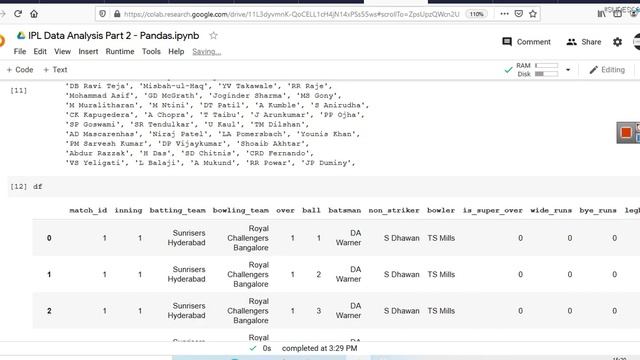Star the notebook next to its title
This screenshot has width=640, height=360.
[x=213, y=36]
